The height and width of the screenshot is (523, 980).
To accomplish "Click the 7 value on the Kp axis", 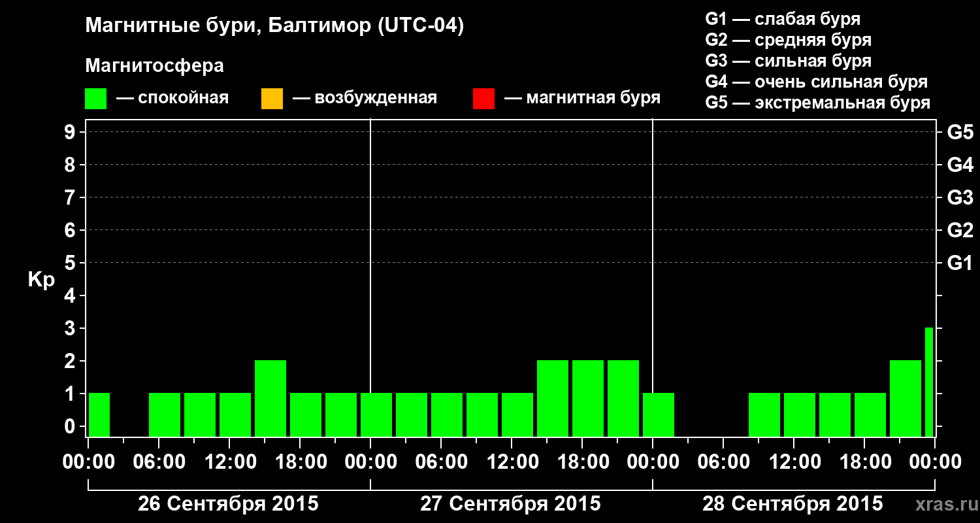I will [71, 198].
